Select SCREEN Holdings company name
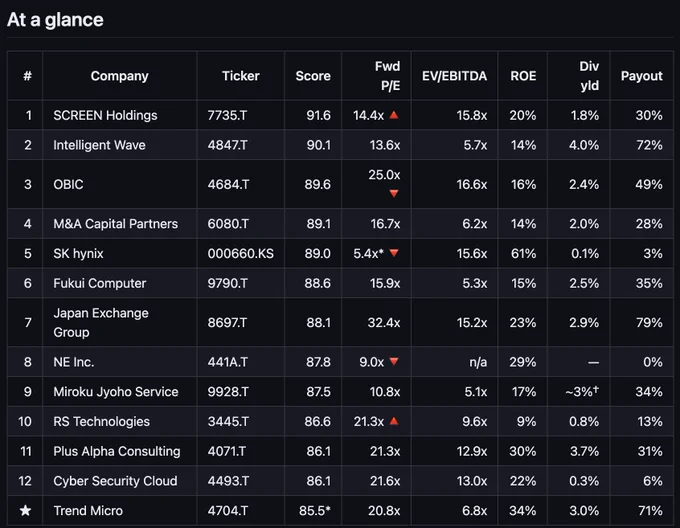This screenshot has width=680, height=528. [x=105, y=115]
